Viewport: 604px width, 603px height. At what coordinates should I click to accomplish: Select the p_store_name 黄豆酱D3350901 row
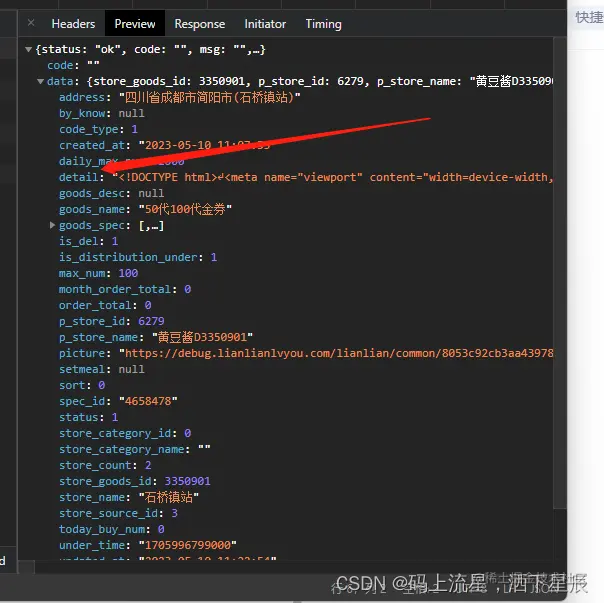(156, 337)
